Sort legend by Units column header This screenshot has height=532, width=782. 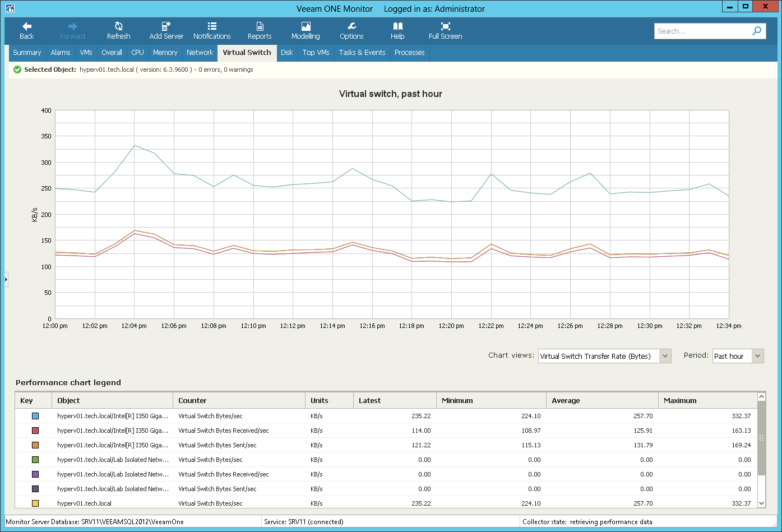click(330, 400)
